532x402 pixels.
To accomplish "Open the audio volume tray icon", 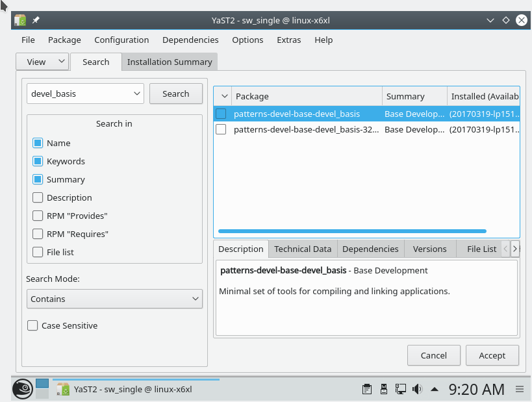I will (417, 389).
